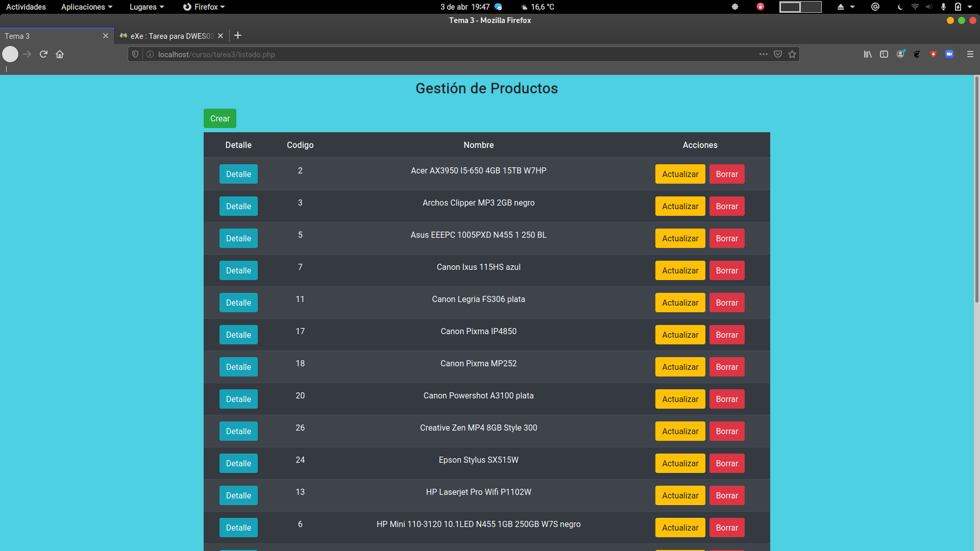This screenshot has height=551, width=980.
Task: Open the Firefox account icon
Action: pos(901,54)
